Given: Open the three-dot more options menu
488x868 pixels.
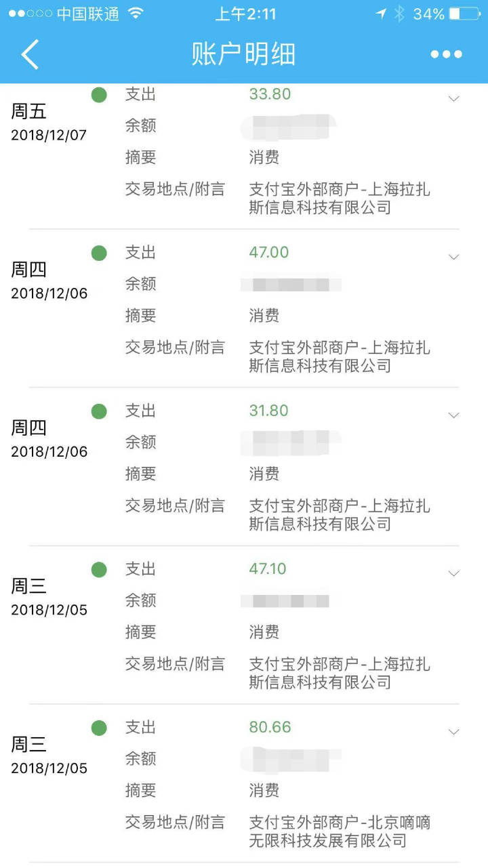Looking at the screenshot, I should click(x=446, y=54).
